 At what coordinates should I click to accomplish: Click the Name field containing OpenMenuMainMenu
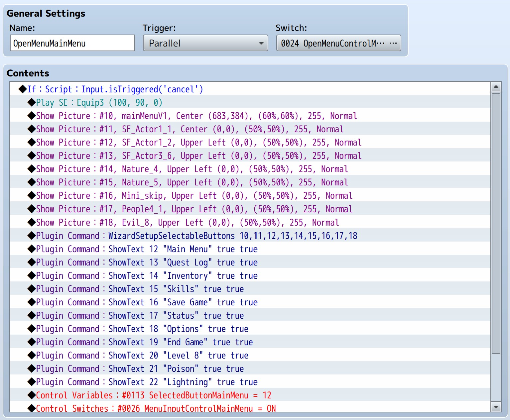tap(72, 43)
